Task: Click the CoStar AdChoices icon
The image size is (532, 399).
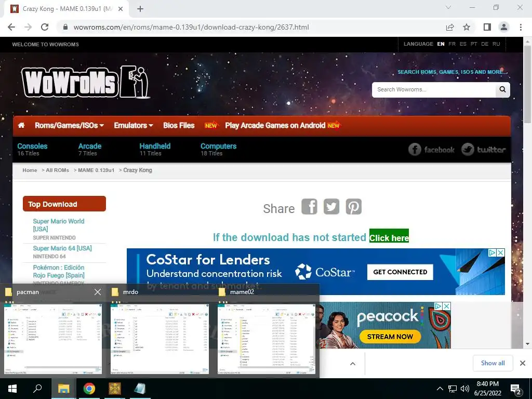Action: [x=493, y=253]
